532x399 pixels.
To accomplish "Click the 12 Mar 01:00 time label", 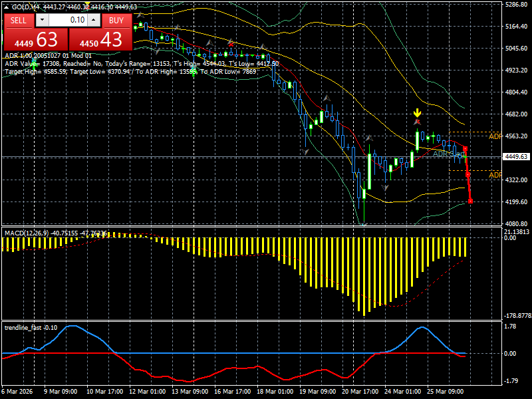I will [148, 392].
